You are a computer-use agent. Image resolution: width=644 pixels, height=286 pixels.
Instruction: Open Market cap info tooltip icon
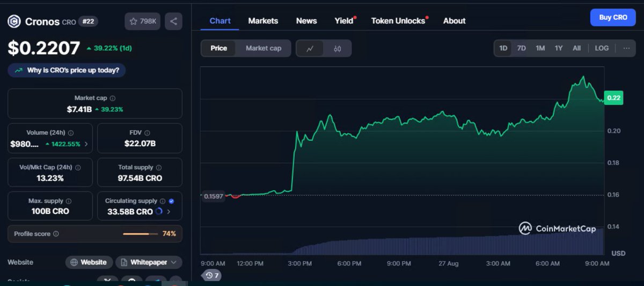(112, 98)
